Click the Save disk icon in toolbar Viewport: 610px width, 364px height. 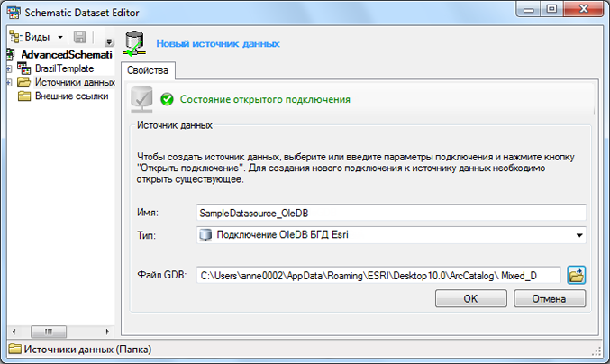point(79,37)
